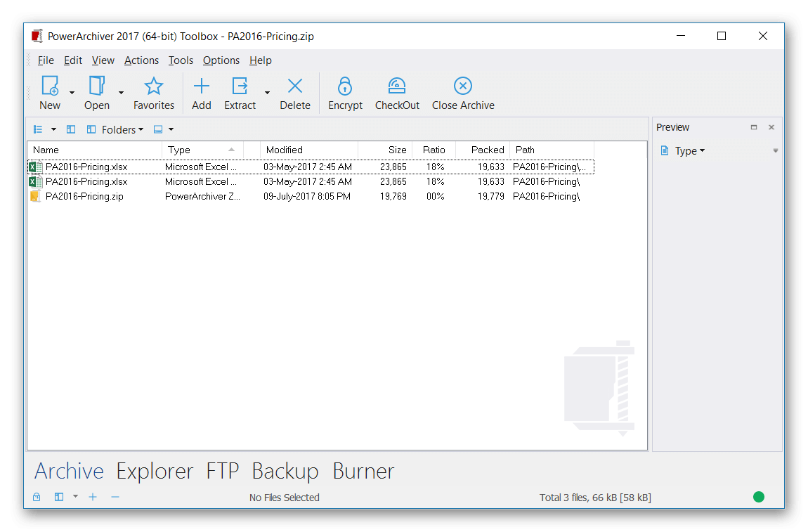Viewport: 808px width, 532px height.
Task: Switch to the Explorer tab
Action: pyautogui.click(x=155, y=471)
